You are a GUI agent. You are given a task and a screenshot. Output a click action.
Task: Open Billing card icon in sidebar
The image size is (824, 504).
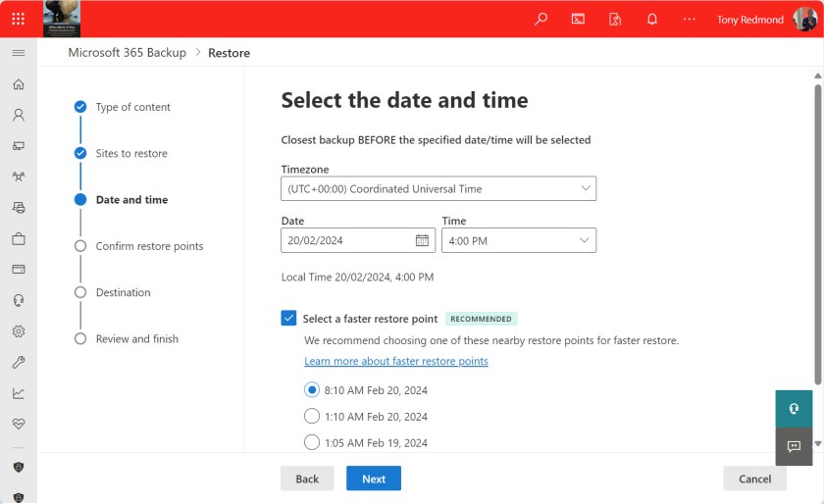coord(19,269)
